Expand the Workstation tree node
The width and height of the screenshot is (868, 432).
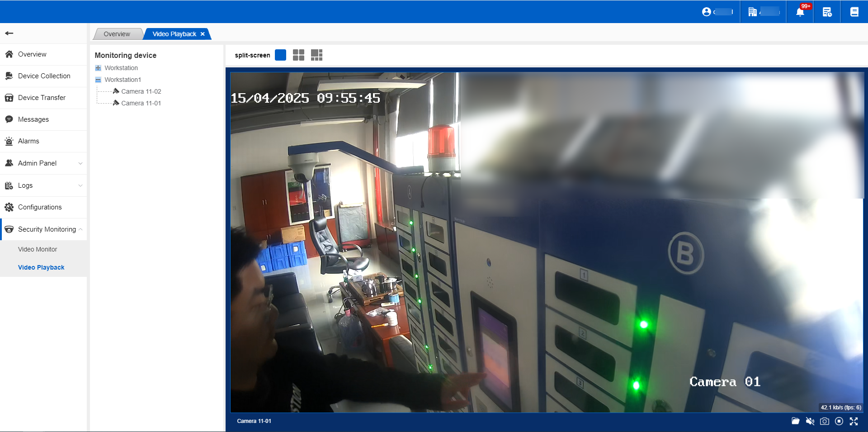click(x=98, y=68)
